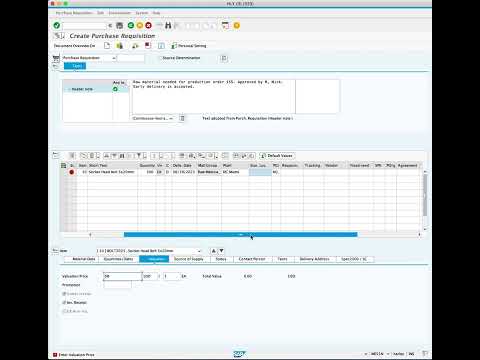This screenshot has width=480, height=360.
Task: Switch to the Quantities/Dates tab
Action: tap(119, 259)
